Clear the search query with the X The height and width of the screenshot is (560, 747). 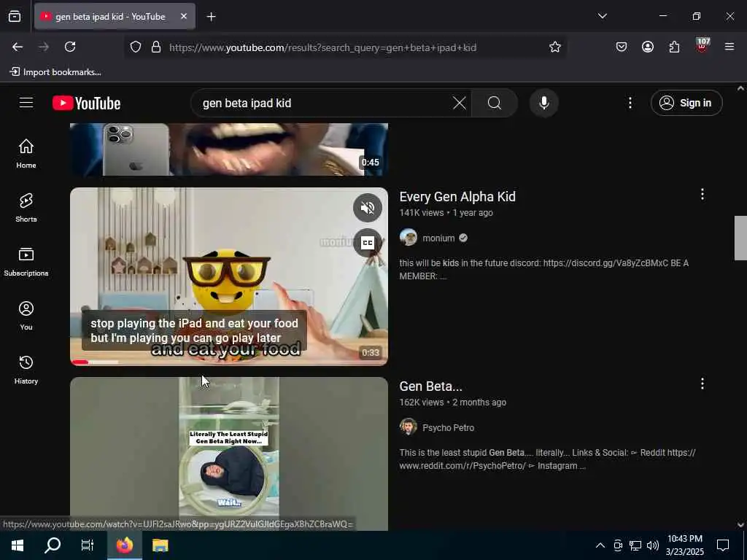pos(460,103)
